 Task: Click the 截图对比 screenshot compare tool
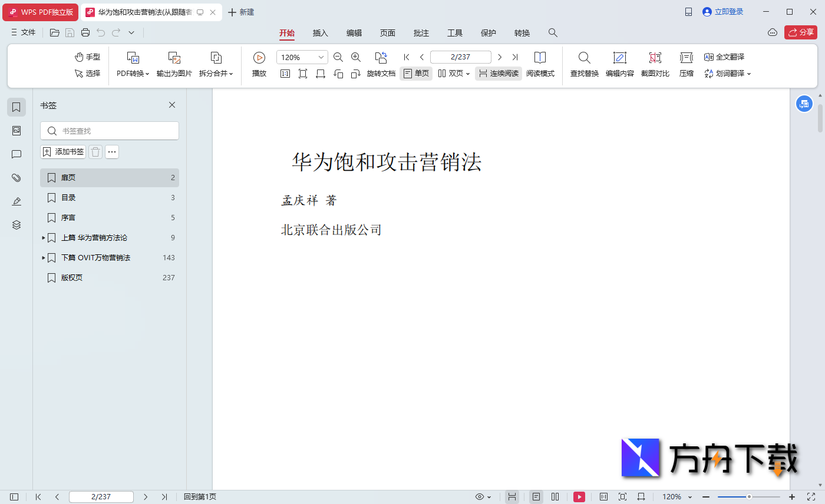[x=655, y=64]
